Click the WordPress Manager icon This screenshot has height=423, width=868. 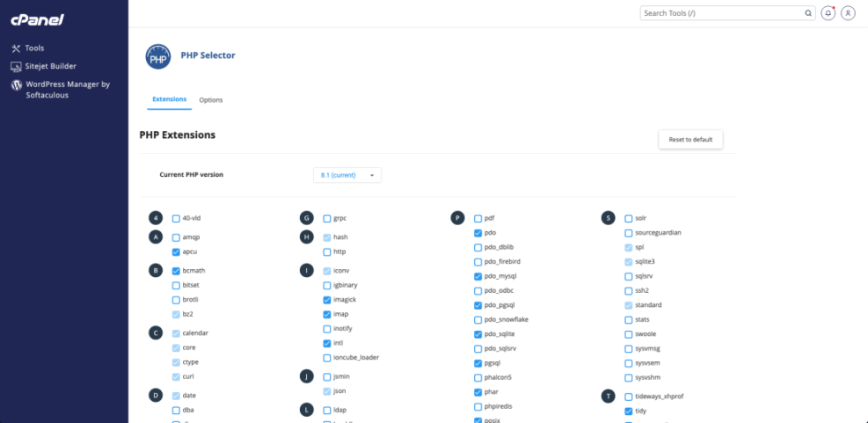[16, 85]
